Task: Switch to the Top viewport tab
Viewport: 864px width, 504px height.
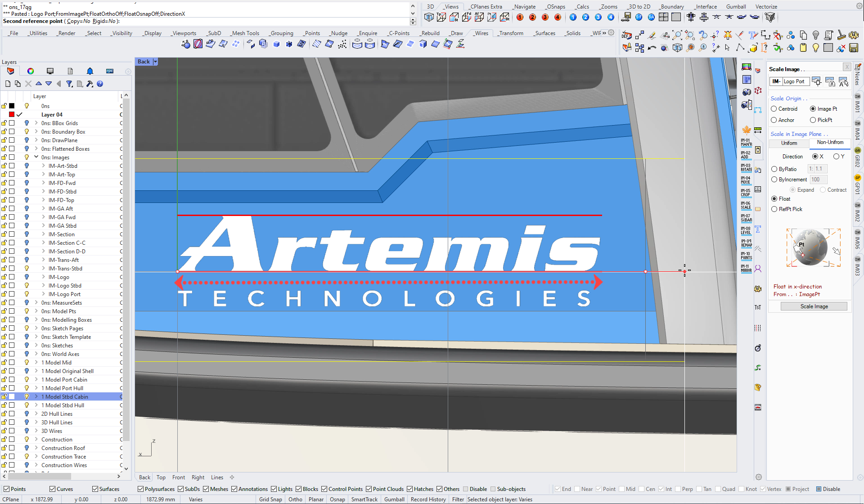Action: 161,477
